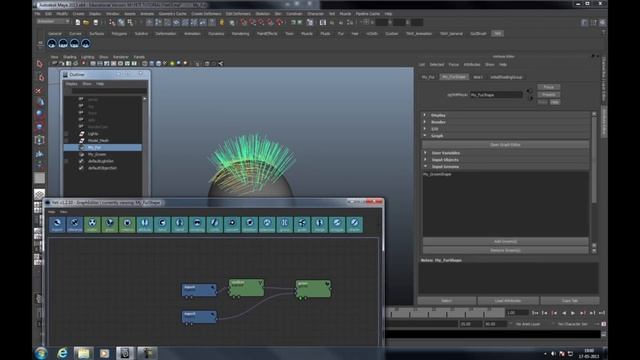Viewport: 640px width, 360px height.
Task: Toggle textured display in viewport toolbar
Action: coord(165,64)
